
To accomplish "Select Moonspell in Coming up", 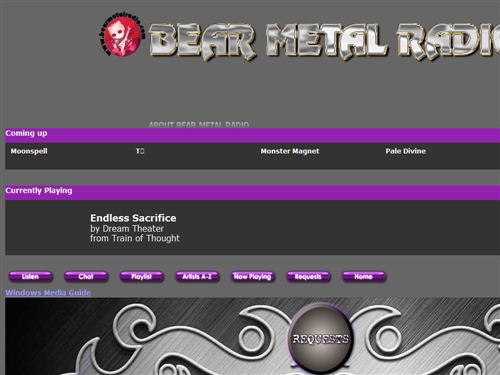I will pyautogui.click(x=29, y=151).
